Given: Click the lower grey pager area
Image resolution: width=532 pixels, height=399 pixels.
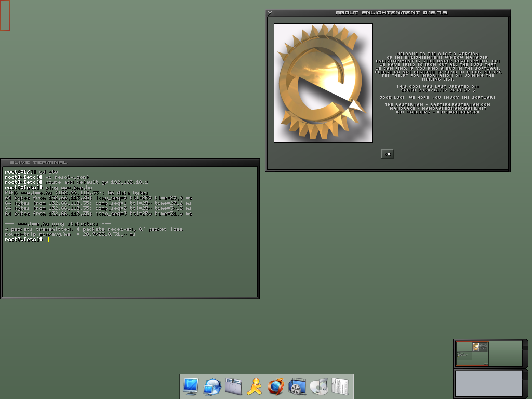Looking at the screenshot, I should click(488, 384).
